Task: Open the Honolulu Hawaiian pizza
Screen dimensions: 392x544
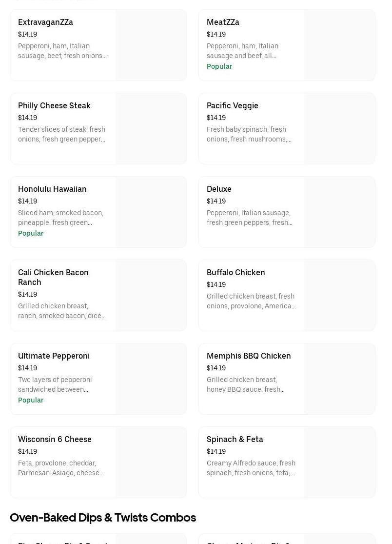Action: (x=52, y=189)
